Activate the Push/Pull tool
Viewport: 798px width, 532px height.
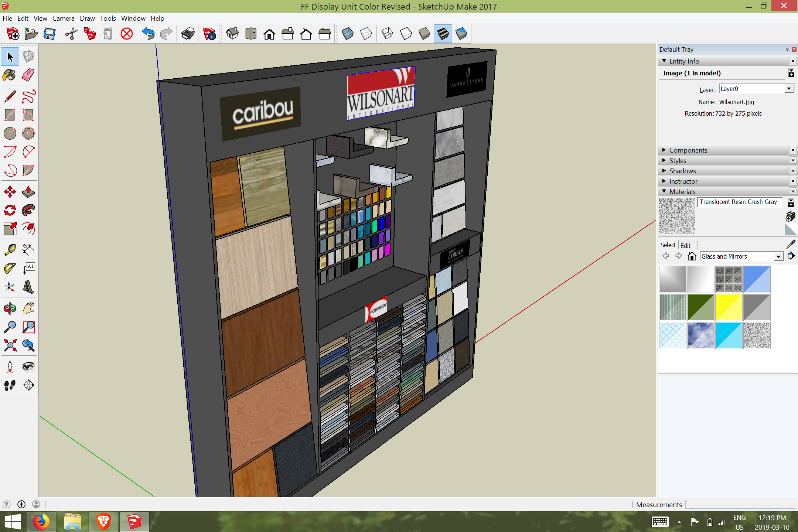click(x=28, y=192)
